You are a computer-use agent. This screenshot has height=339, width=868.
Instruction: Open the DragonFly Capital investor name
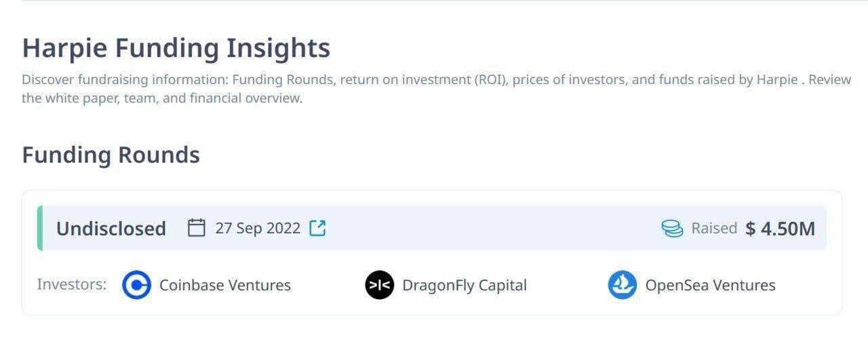coord(465,285)
